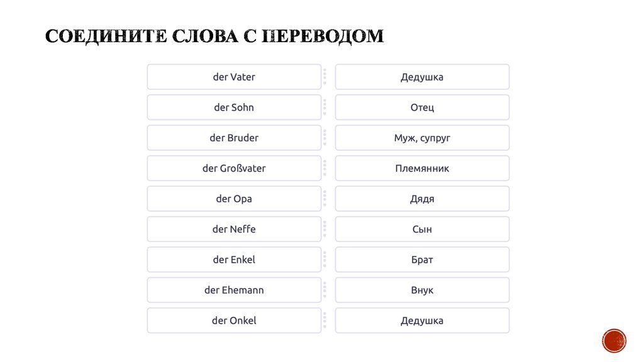The height and width of the screenshot is (362, 644).
Task: Click the dotted handle next to der Sohn
Action: point(325,107)
